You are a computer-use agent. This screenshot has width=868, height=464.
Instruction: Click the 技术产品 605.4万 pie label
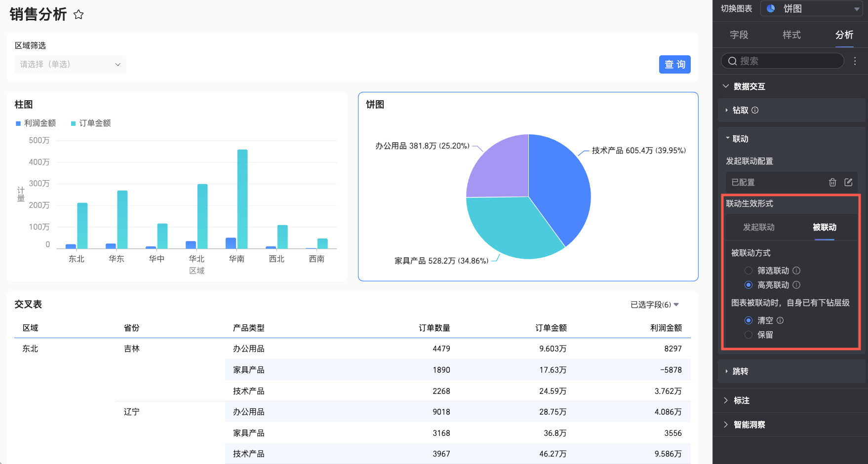pyautogui.click(x=639, y=151)
